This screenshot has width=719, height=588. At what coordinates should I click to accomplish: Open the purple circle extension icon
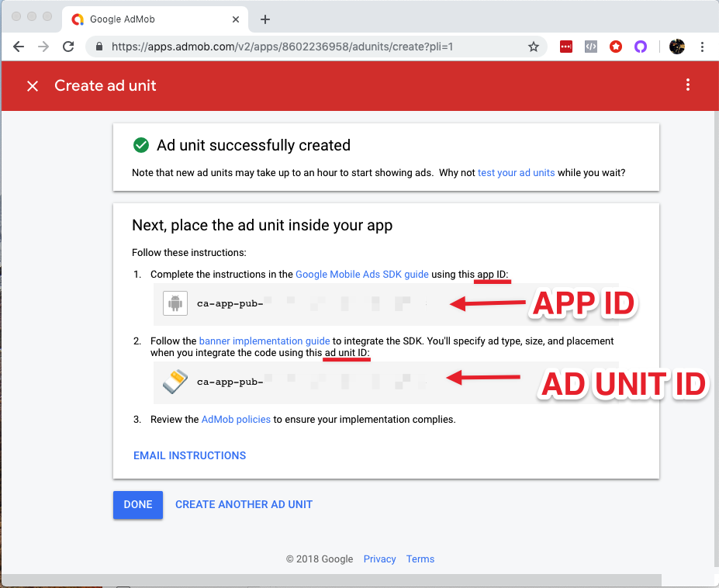[x=640, y=47]
